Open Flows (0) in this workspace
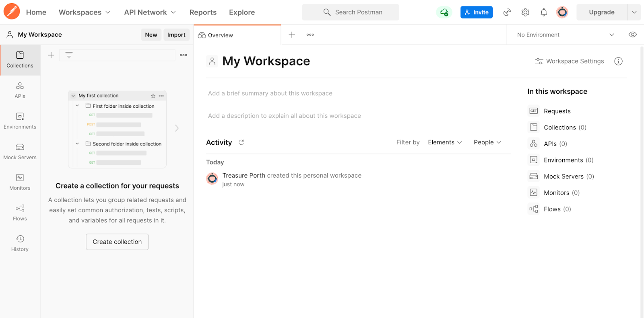Viewport: 644px width, 318px height. [x=549, y=209]
